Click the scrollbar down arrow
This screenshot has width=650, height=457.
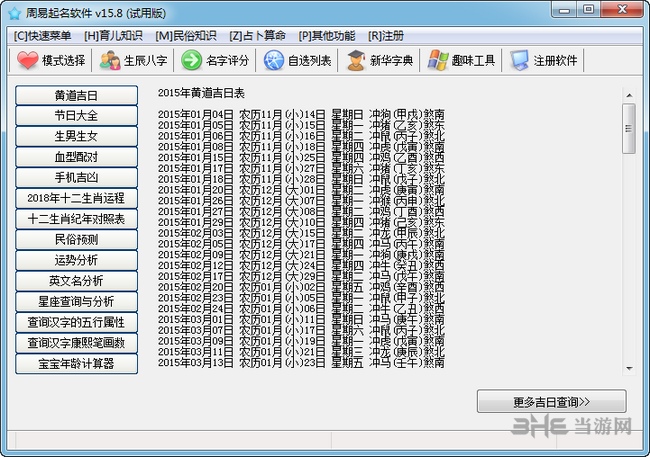629,368
